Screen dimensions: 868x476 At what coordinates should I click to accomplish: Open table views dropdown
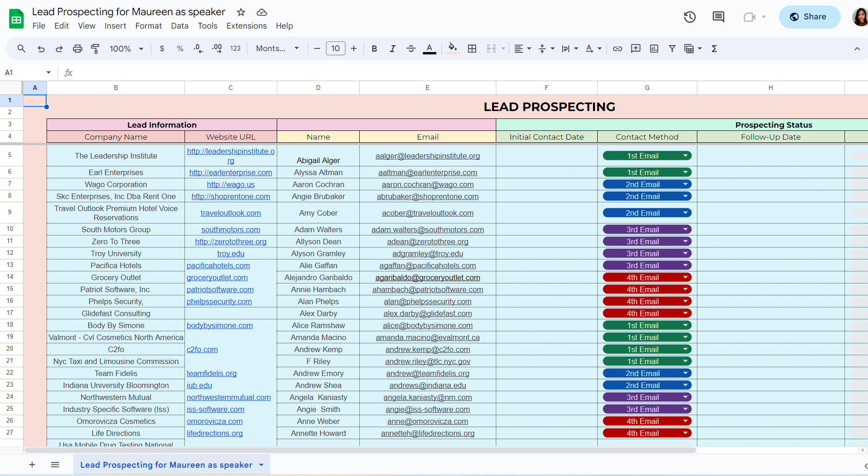tap(693, 48)
